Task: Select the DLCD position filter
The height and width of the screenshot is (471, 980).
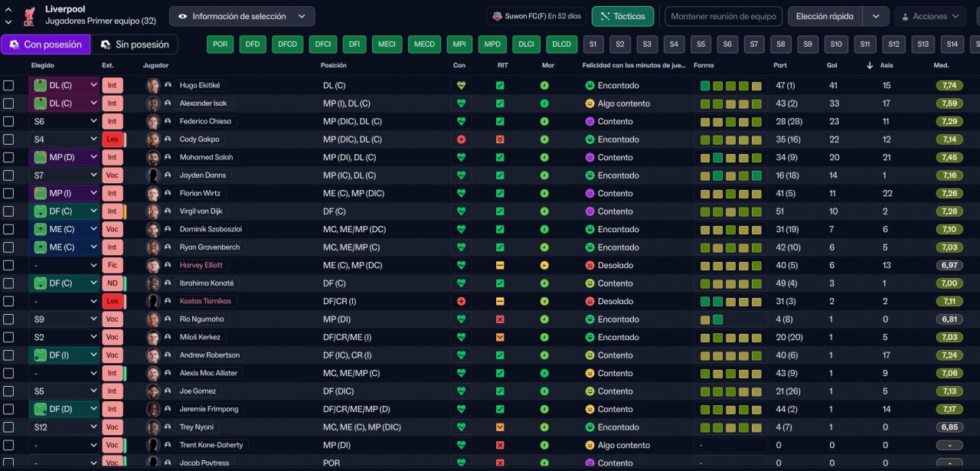Action: click(x=561, y=44)
